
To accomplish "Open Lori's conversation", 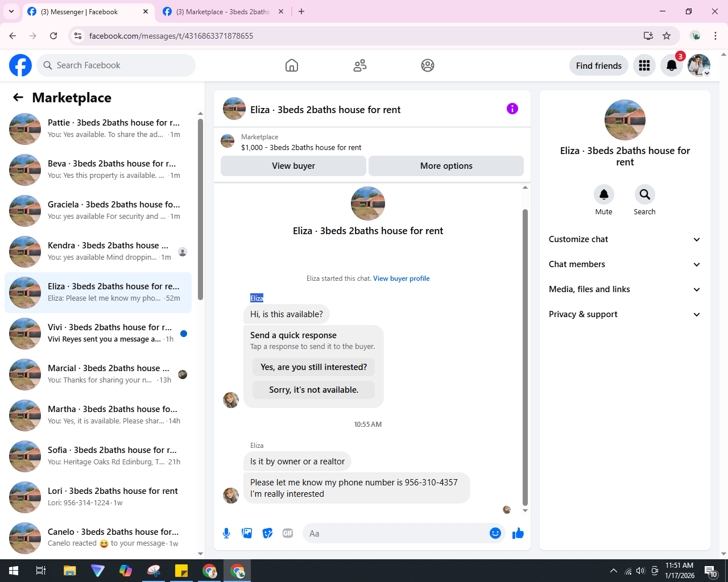I will 98,497.
